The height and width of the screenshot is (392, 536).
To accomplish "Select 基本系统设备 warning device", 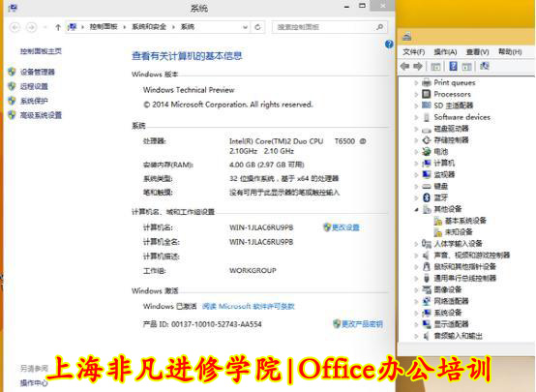I will pyautogui.click(x=465, y=221).
